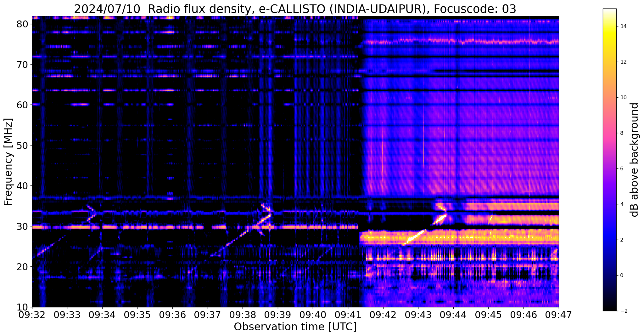Click the 10 MHz frequency tick label

click(x=23, y=307)
